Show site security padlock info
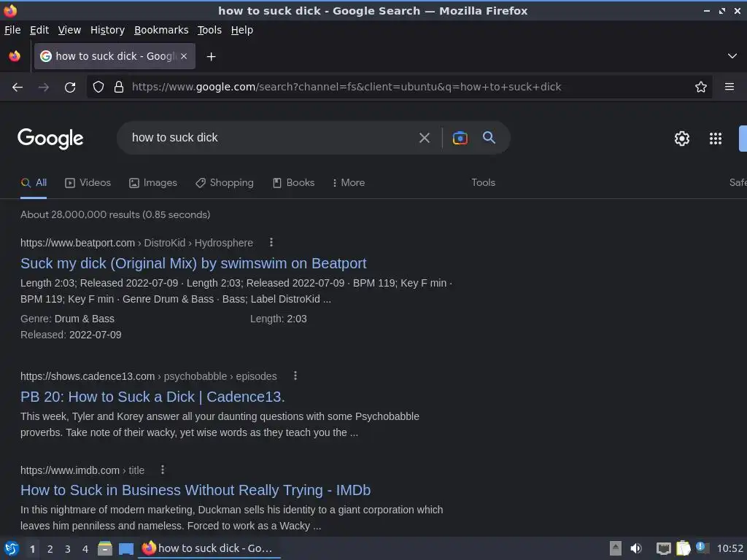Screen dimensions: 747x560 (x=119, y=87)
